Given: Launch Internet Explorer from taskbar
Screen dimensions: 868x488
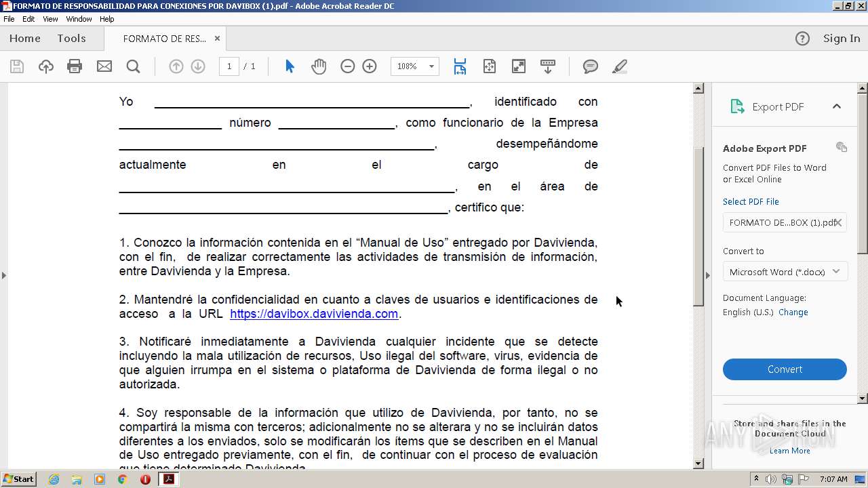Looking at the screenshot, I should pyautogui.click(x=54, y=479).
